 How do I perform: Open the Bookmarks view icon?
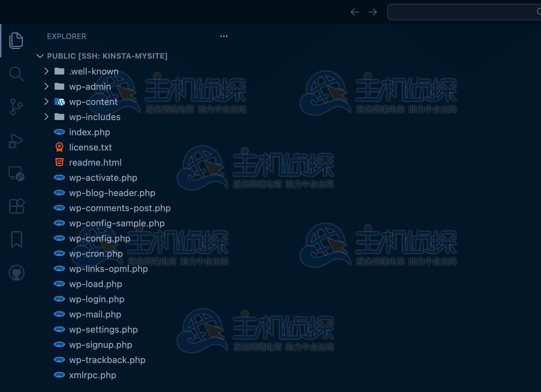pyautogui.click(x=16, y=239)
